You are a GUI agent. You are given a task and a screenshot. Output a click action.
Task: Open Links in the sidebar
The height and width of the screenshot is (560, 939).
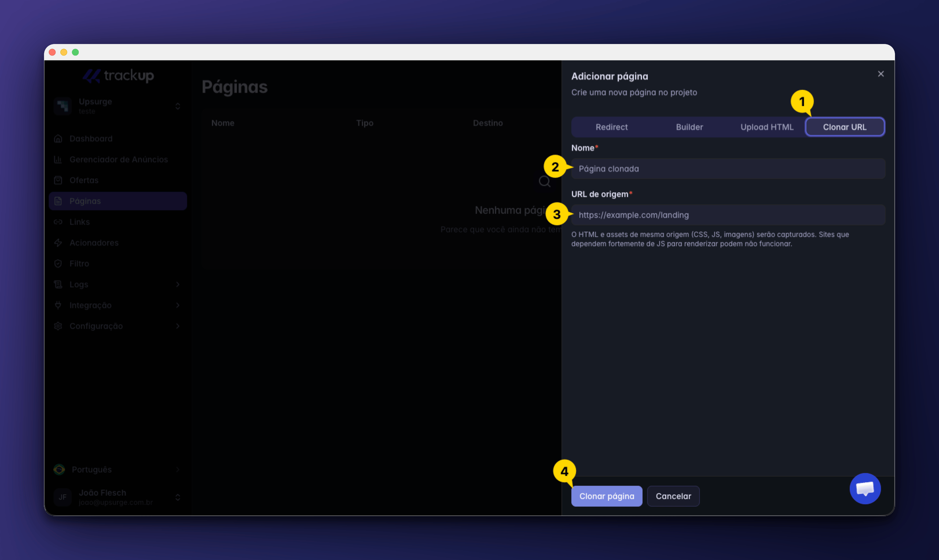pos(118,222)
